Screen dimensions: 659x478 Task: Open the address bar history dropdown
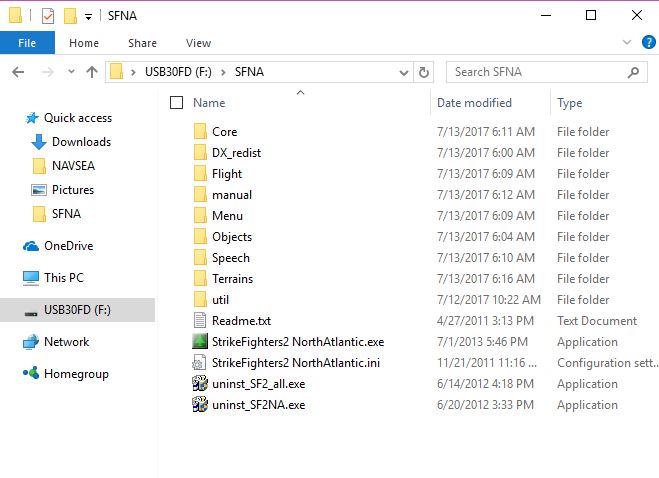pyautogui.click(x=404, y=73)
